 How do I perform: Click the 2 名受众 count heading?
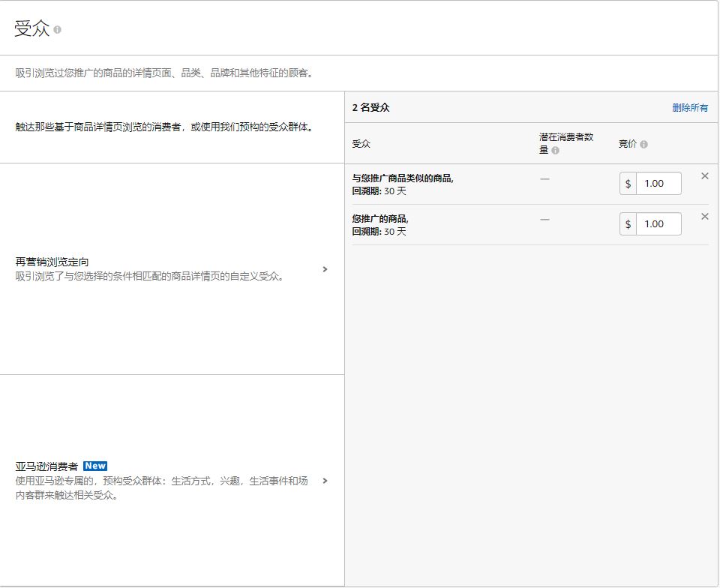(x=371, y=107)
